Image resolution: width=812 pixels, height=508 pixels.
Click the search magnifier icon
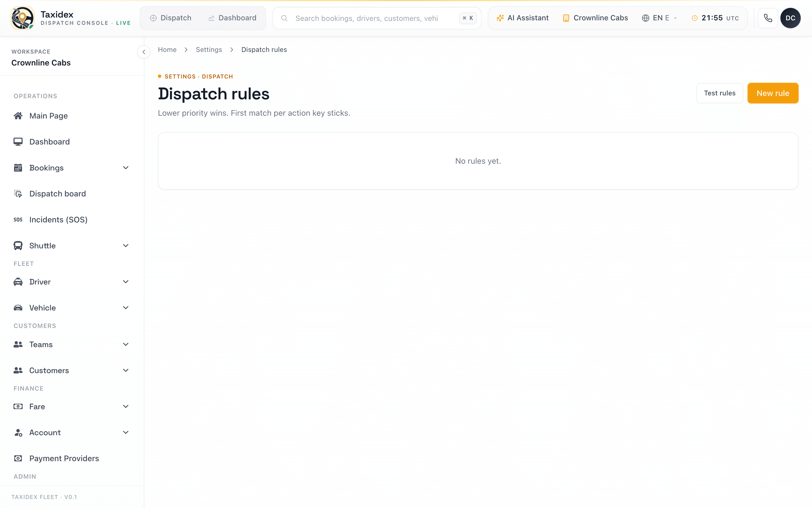(x=284, y=18)
